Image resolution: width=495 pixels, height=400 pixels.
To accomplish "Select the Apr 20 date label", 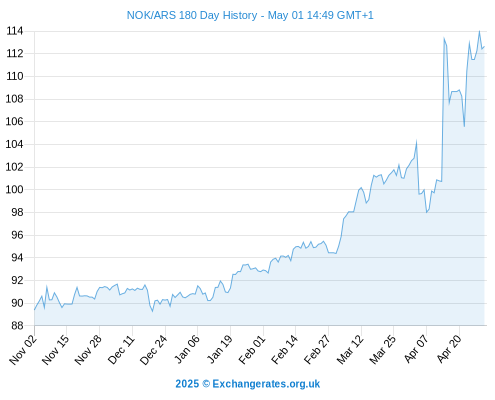I will point(449,349).
